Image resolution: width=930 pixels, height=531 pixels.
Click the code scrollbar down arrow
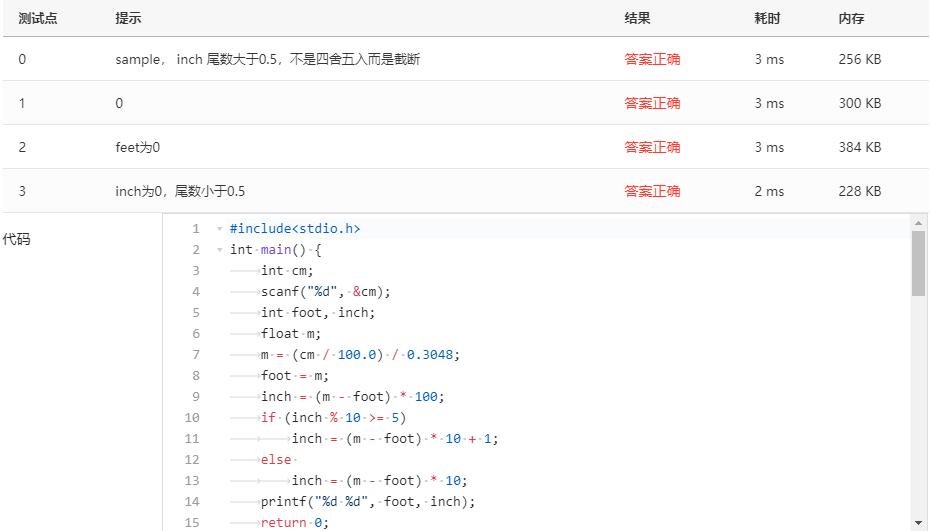918,523
